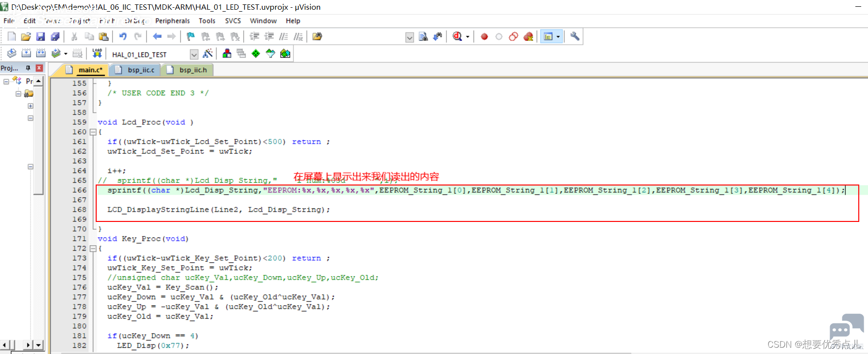Screen dimensions: 868x354
Task: Insert breakpoint red circle icon
Action: pyautogui.click(x=484, y=36)
